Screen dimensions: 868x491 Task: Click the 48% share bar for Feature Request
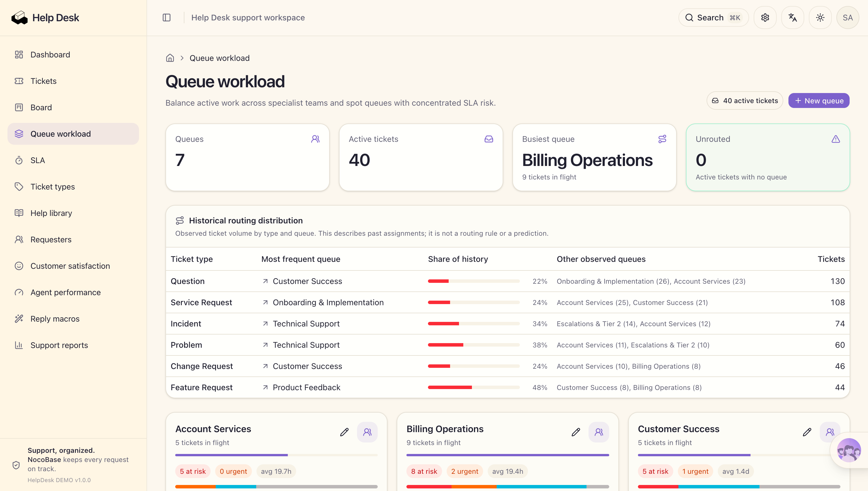(x=474, y=387)
